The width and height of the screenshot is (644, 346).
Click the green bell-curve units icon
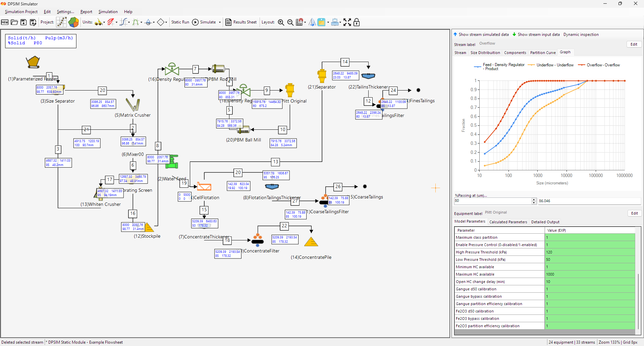coord(136,22)
